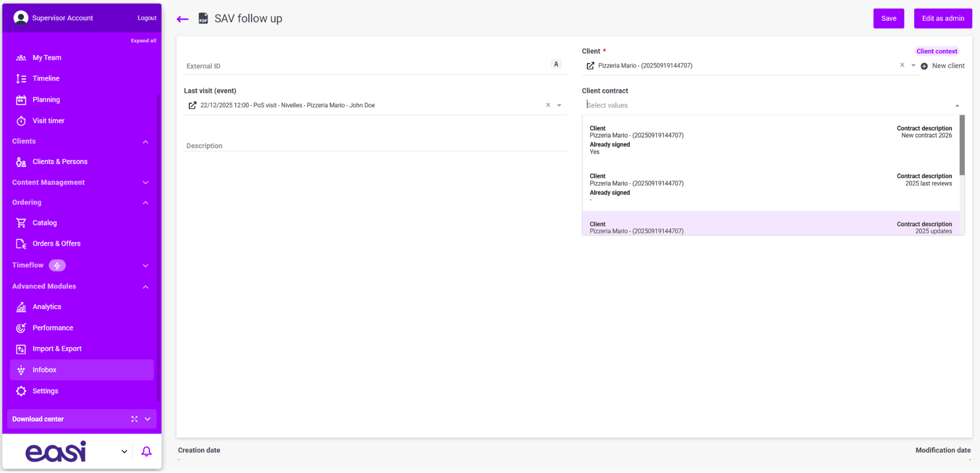Open the external link icon next to Last visit

click(192, 105)
